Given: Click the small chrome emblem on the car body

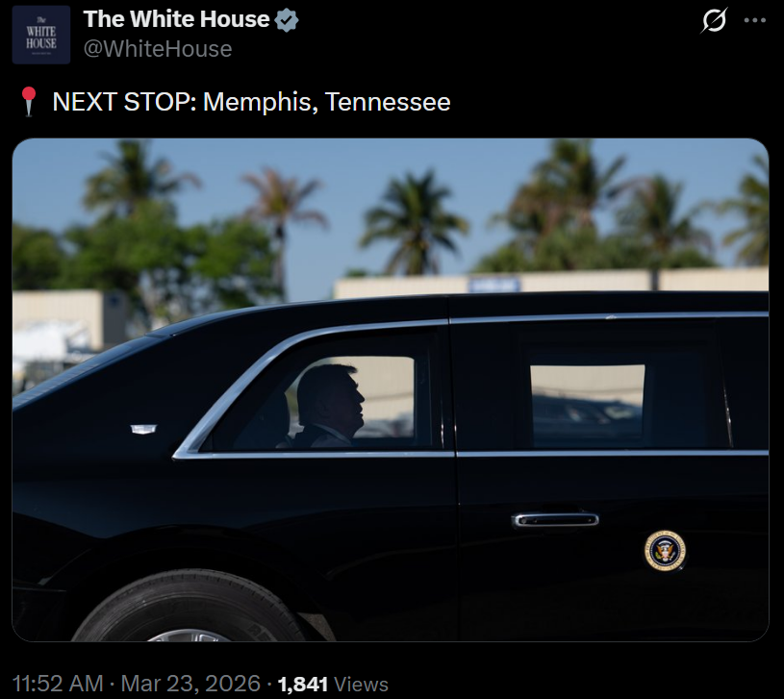Looking at the screenshot, I should pos(142,429).
